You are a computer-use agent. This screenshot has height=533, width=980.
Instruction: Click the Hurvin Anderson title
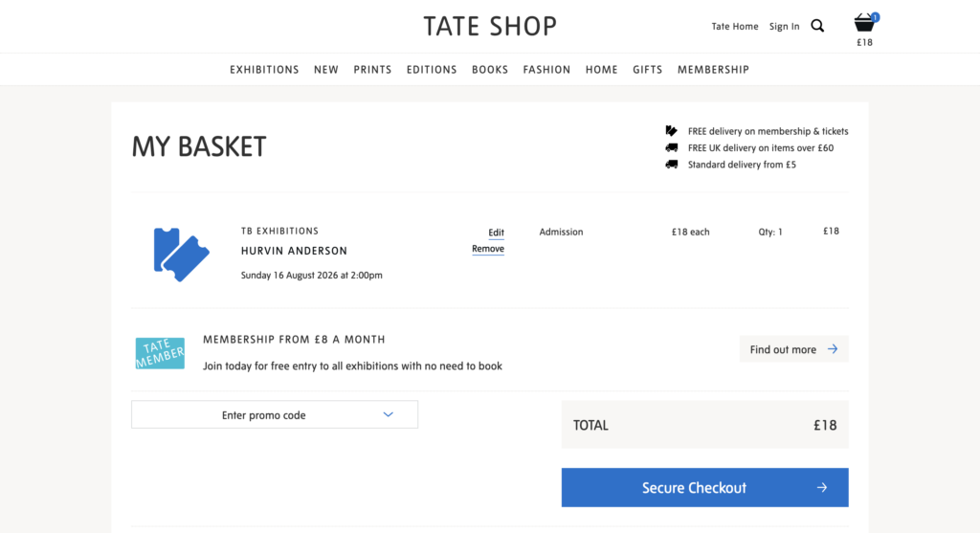click(x=295, y=251)
